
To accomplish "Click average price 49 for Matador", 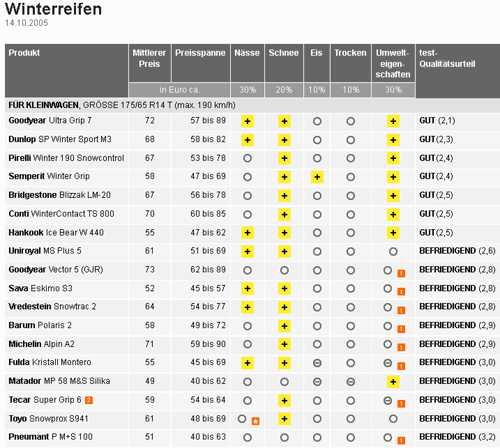I will pyautogui.click(x=150, y=381).
